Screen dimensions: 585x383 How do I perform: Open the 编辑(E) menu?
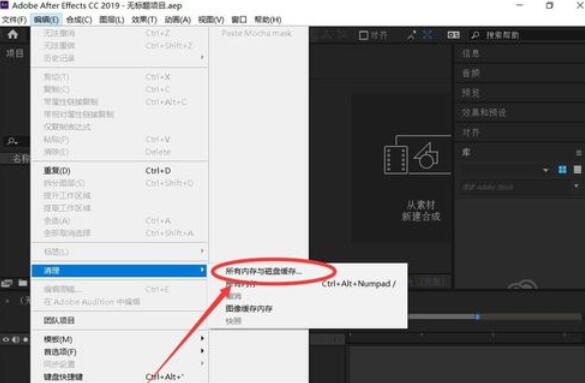tap(46, 20)
